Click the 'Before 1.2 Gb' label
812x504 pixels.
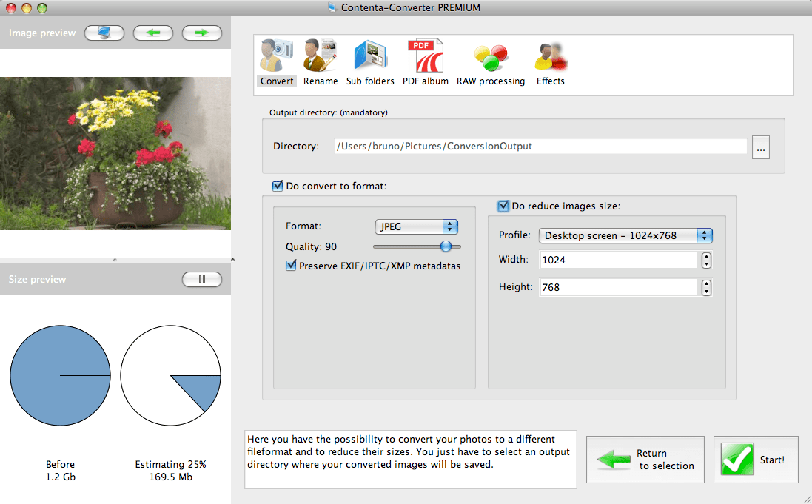click(60, 471)
